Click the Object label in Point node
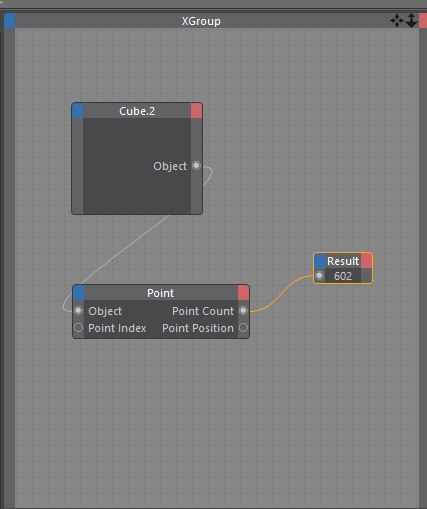Viewport: 427px width, 509px height. pyautogui.click(x=105, y=311)
